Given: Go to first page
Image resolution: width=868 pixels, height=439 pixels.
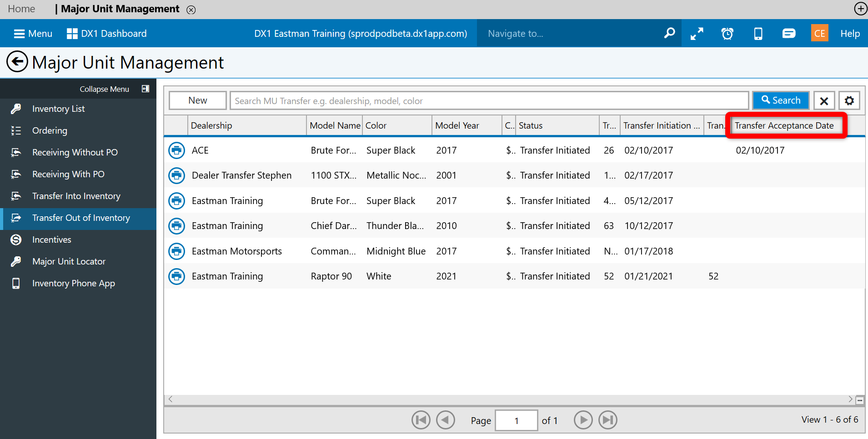Looking at the screenshot, I should [421, 420].
